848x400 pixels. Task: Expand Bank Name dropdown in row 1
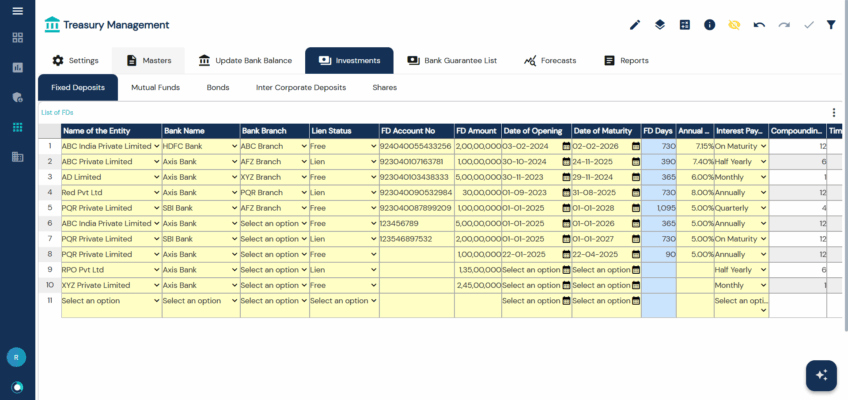[234, 146]
